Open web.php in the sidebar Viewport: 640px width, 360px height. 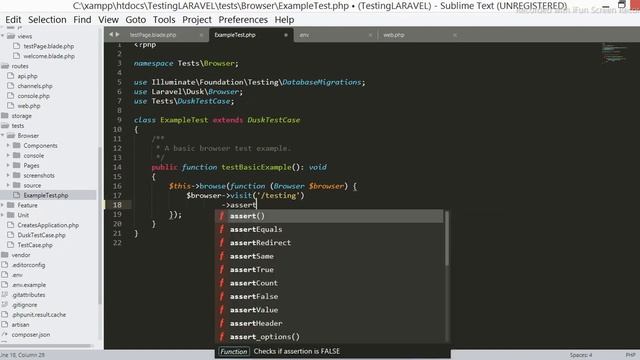(x=29, y=106)
